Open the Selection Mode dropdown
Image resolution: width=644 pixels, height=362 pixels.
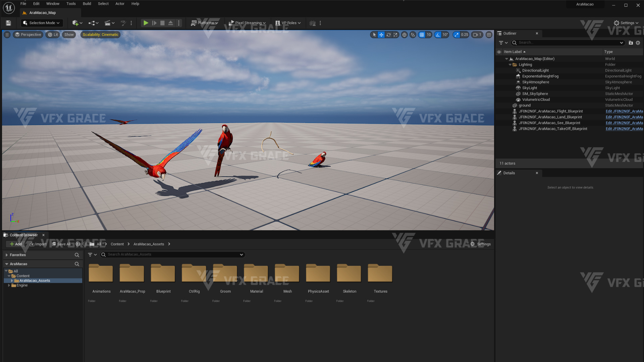(x=42, y=23)
